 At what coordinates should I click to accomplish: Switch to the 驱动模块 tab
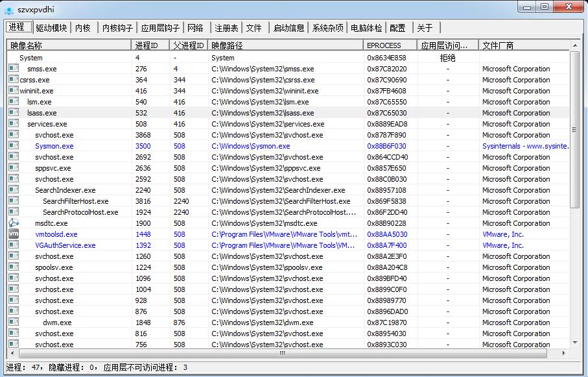tap(51, 28)
